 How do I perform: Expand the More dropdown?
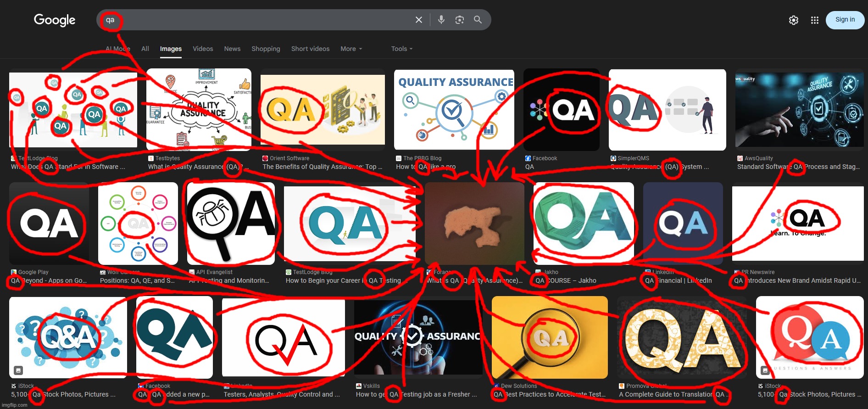click(x=351, y=49)
